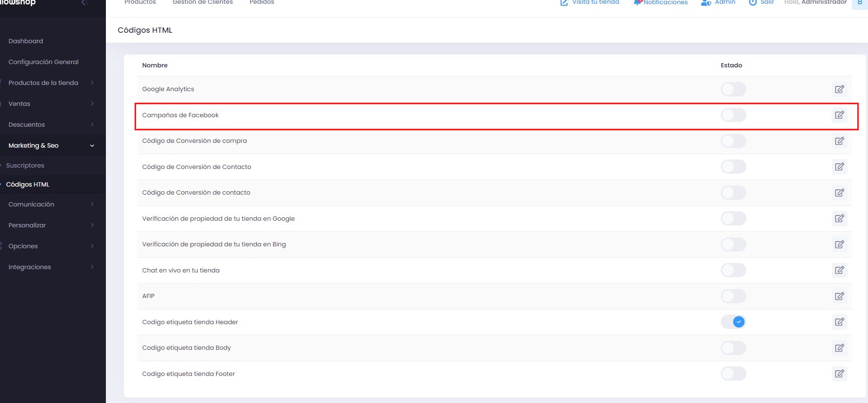Edit Codigo etiqueta tienda Footer entry
This screenshot has height=403, width=868.
[x=839, y=374]
